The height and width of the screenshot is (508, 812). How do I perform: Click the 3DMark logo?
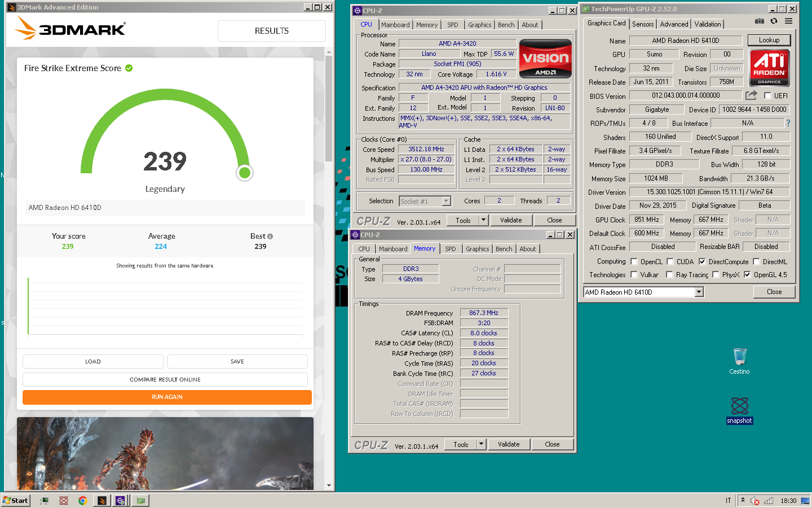70,28
